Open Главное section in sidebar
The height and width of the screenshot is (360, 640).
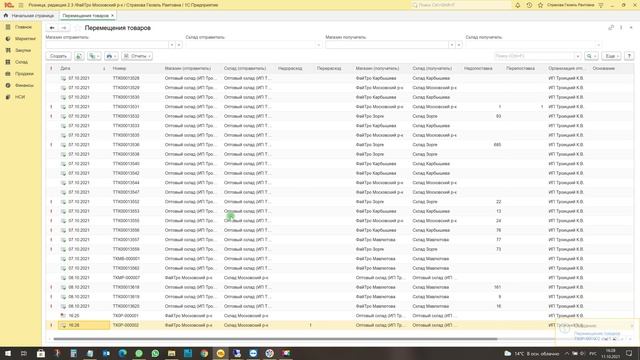20,27
